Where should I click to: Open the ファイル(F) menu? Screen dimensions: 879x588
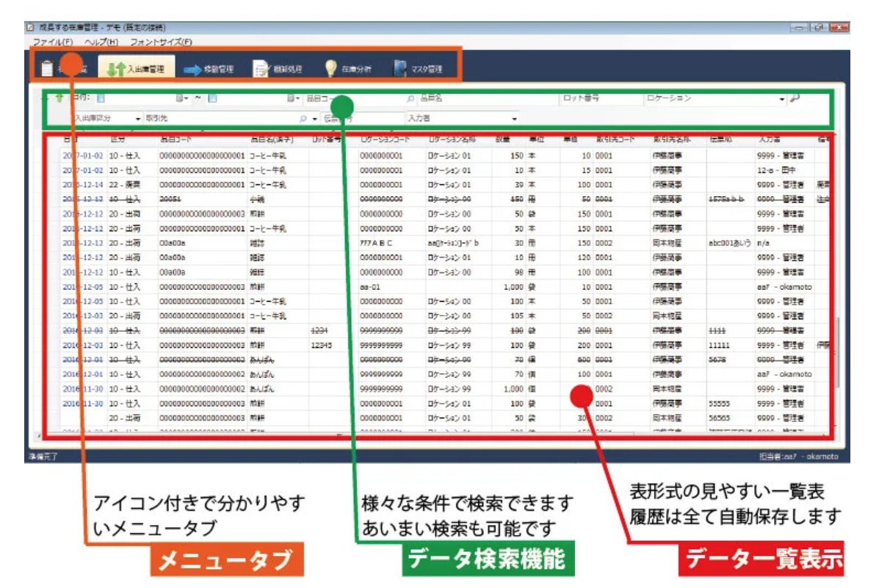(x=52, y=43)
